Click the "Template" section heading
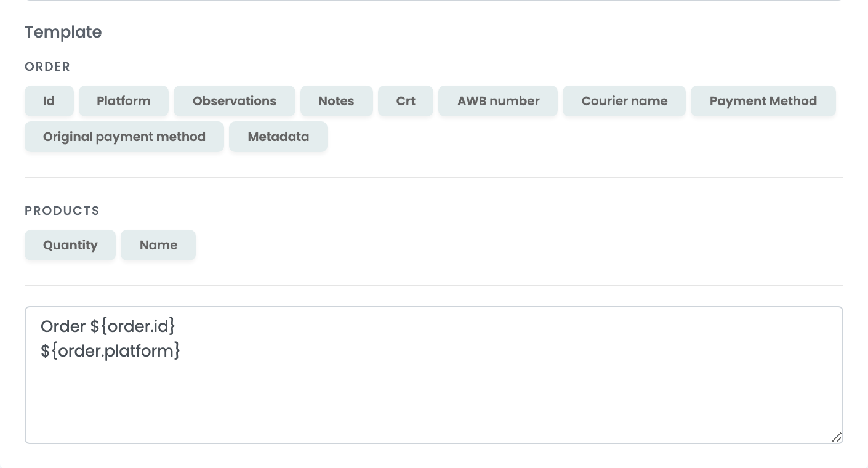 pyautogui.click(x=63, y=32)
